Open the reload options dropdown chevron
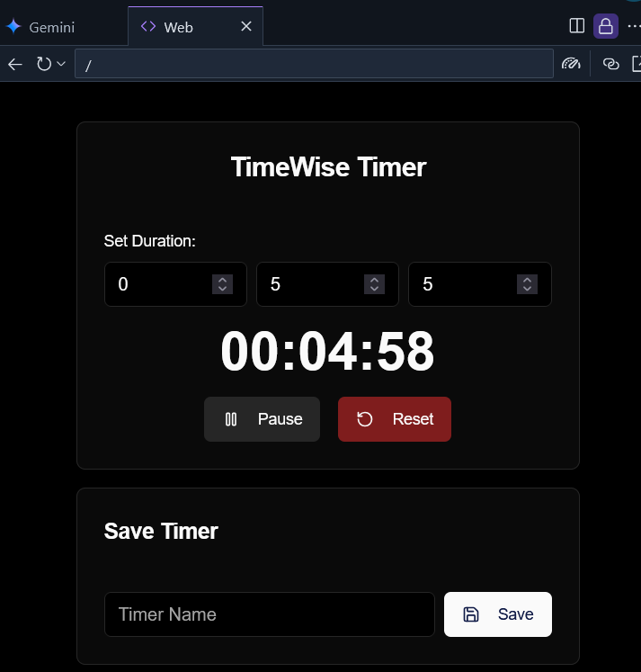 (60, 64)
